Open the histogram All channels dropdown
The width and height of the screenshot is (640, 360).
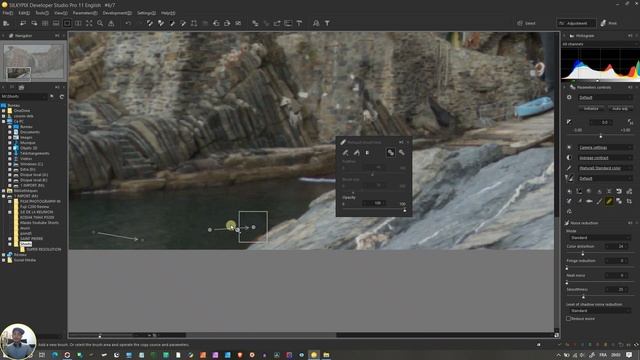[600, 44]
